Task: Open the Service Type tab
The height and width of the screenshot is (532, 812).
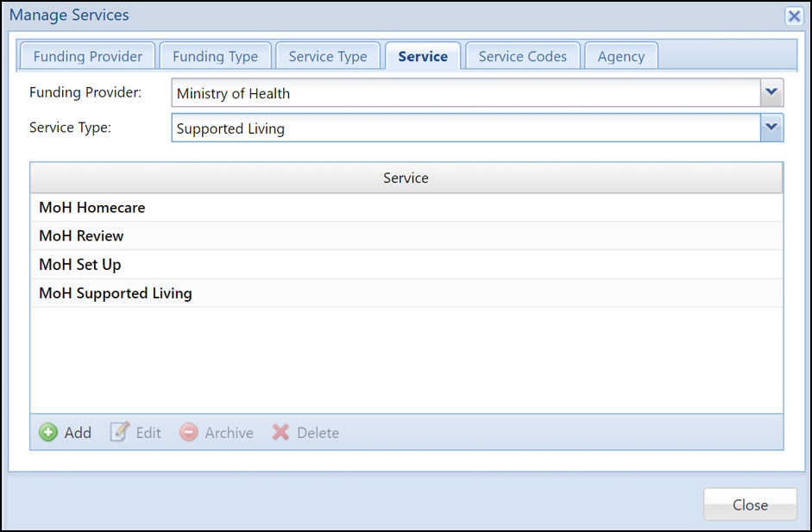Action: tap(328, 56)
